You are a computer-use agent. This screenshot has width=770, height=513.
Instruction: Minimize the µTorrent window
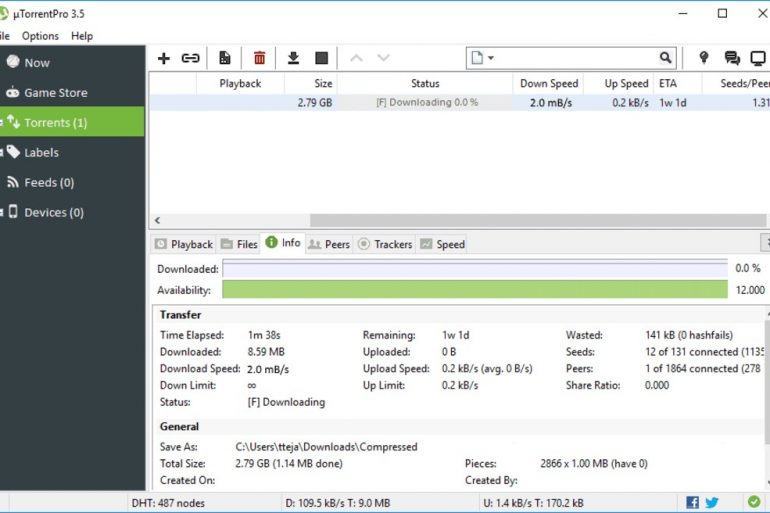pyautogui.click(x=683, y=13)
